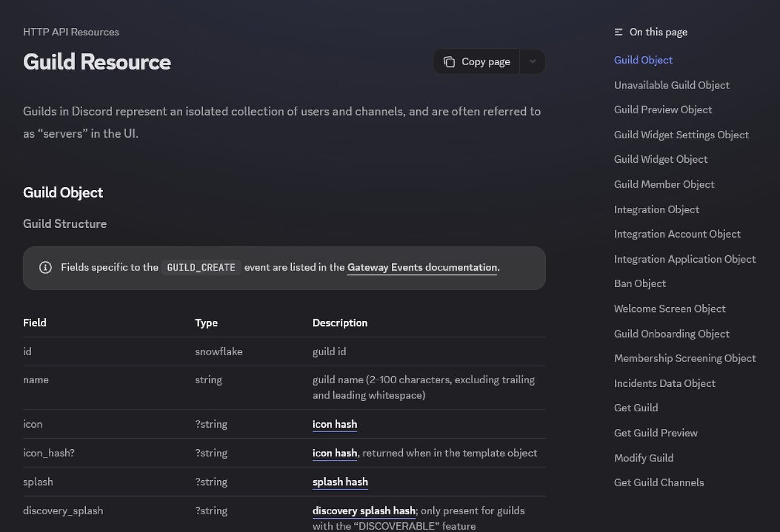Image resolution: width=780 pixels, height=532 pixels.
Task: Jump to Guild Object section in sidebar
Action: [x=643, y=60]
